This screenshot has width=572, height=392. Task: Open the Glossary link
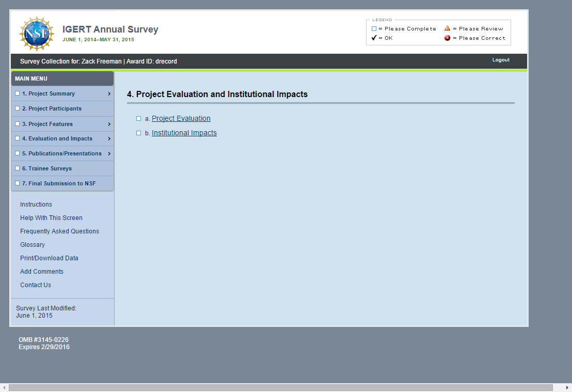(33, 245)
